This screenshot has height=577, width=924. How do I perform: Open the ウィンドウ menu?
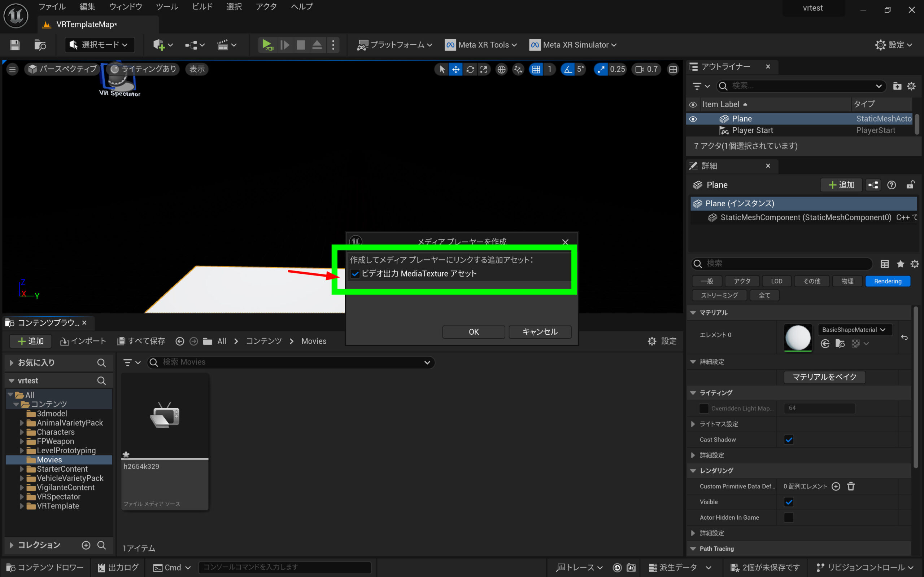point(125,6)
